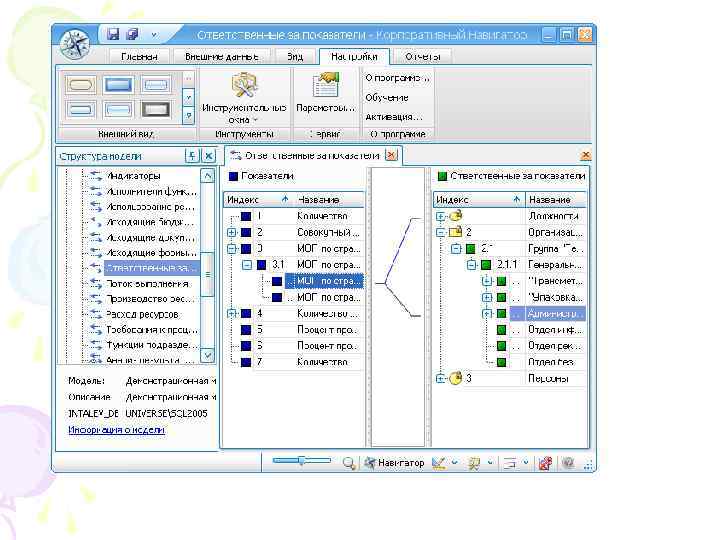The image size is (720, 540).
Task: Open the Информация о модели link
Action: [x=116, y=430]
